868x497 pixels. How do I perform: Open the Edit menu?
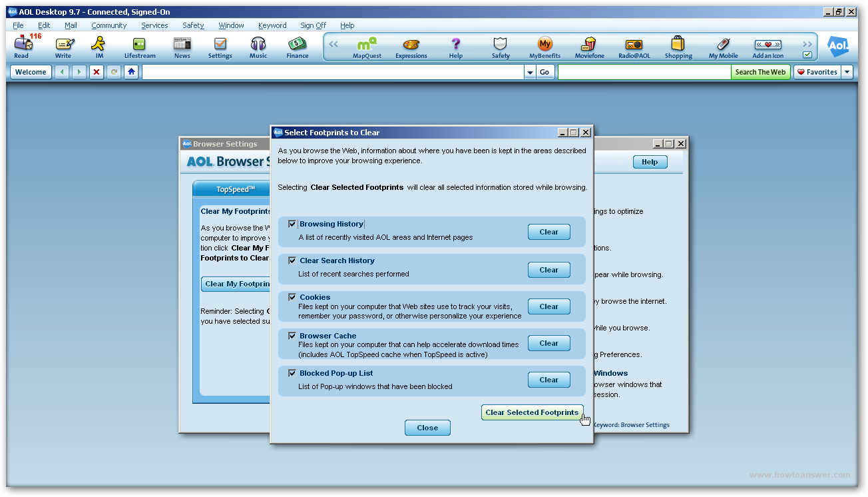pos(44,25)
